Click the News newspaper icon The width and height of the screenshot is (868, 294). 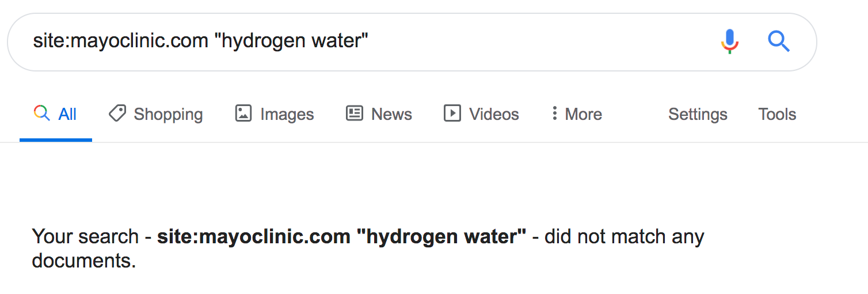(354, 114)
